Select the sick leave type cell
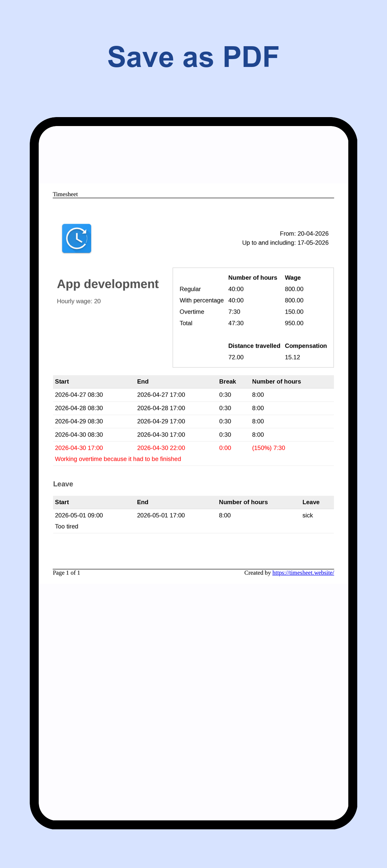This screenshot has width=387, height=868. point(308,516)
